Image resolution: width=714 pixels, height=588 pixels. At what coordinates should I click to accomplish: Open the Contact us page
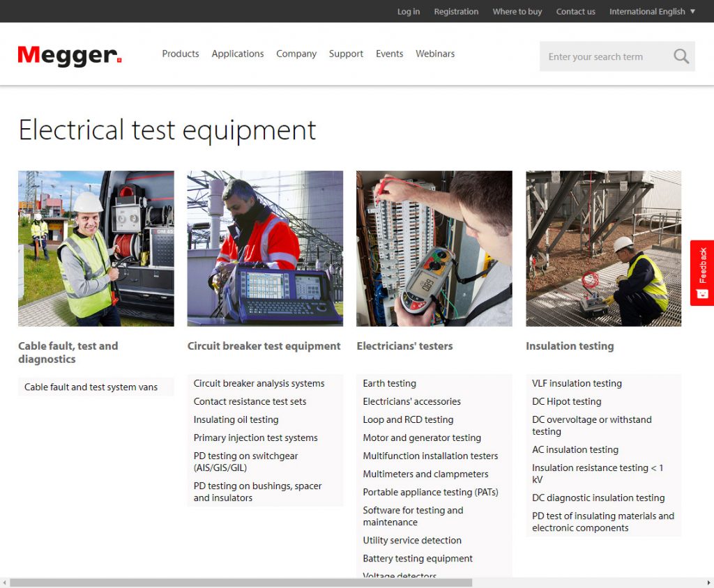575,11
